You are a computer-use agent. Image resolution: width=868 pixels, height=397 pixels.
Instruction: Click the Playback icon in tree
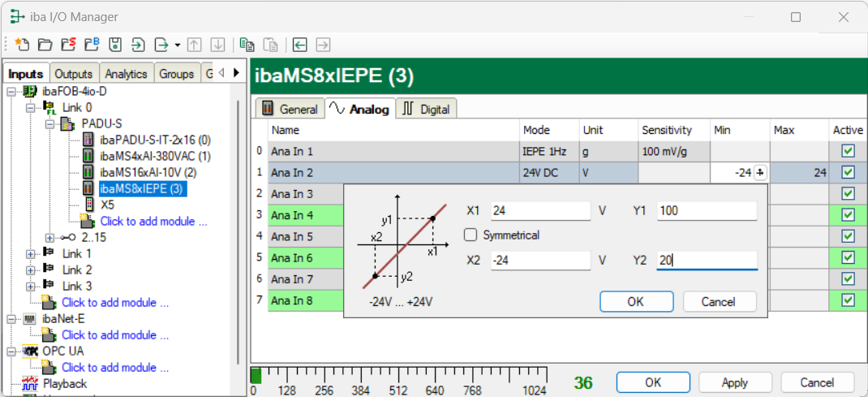point(30,383)
